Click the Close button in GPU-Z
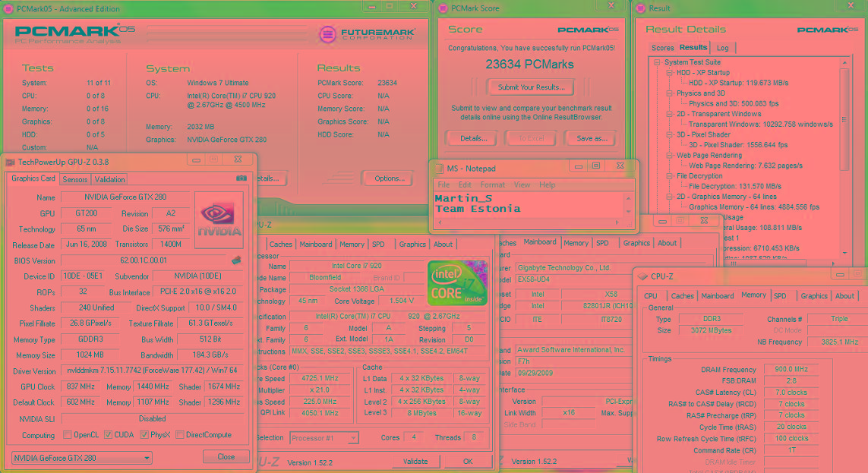 coord(226,457)
